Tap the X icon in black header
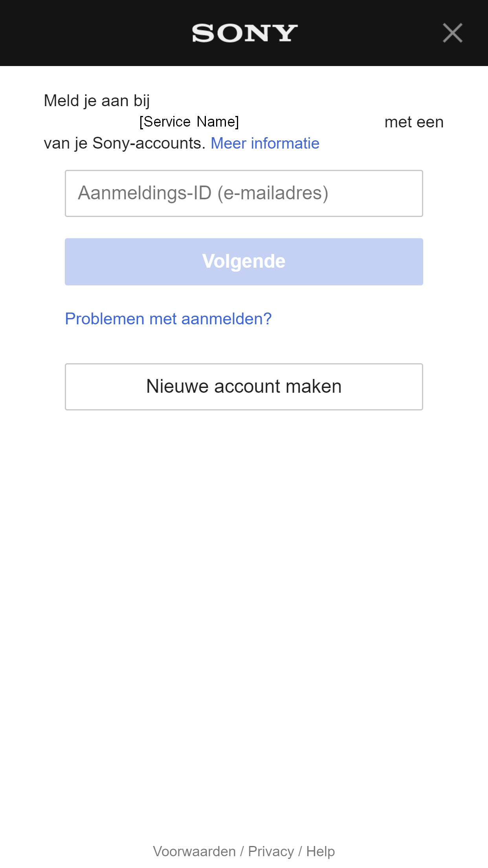The image size is (488, 868). click(x=452, y=33)
